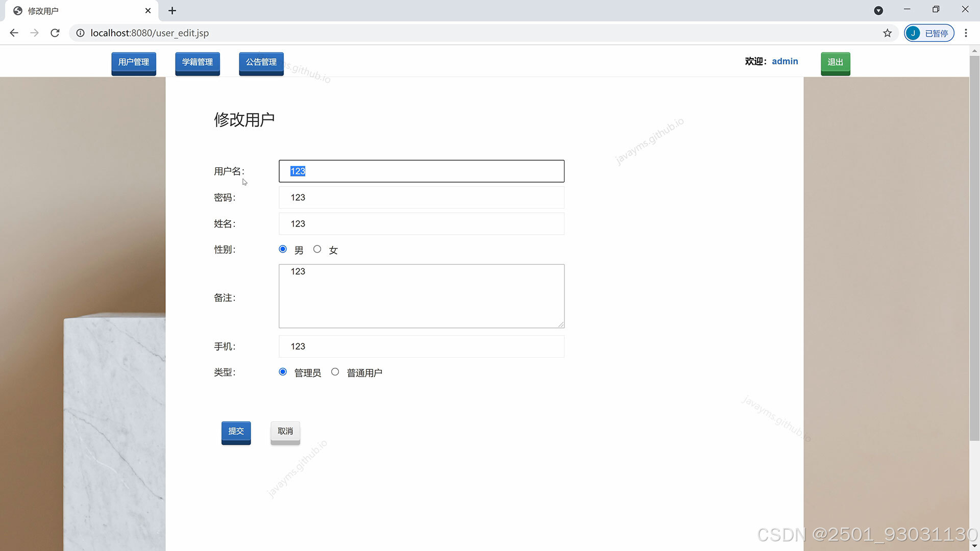The height and width of the screenshot is (551, 980).
Task: Restore down the browser window
Action: (x=936, y=9)
